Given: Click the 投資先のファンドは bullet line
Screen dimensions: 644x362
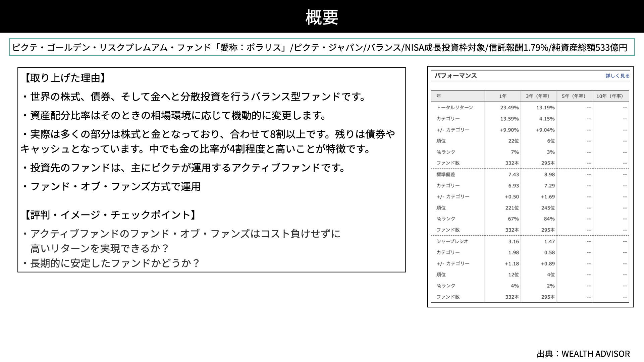Looking at the screenshot, I should (x=184, y=168).
